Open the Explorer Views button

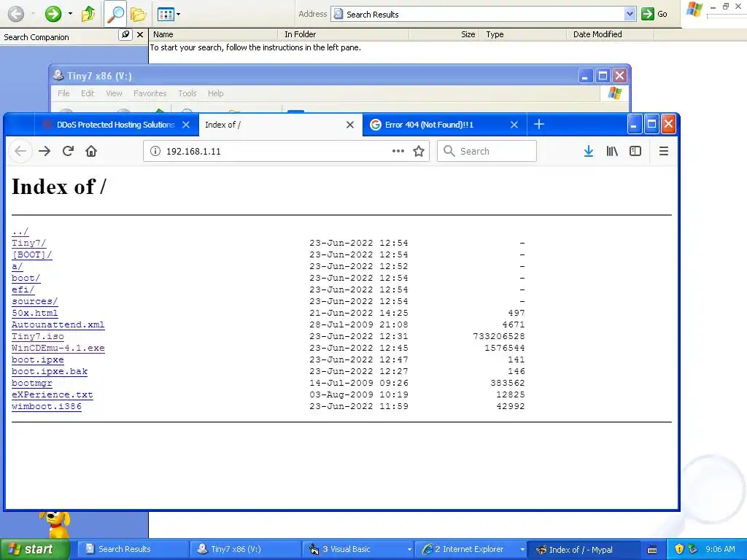point(166,15)
